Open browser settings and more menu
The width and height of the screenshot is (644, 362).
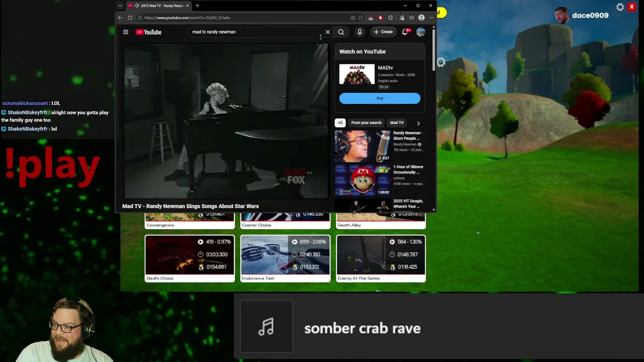pyautogui.click(x=431, y=18)
